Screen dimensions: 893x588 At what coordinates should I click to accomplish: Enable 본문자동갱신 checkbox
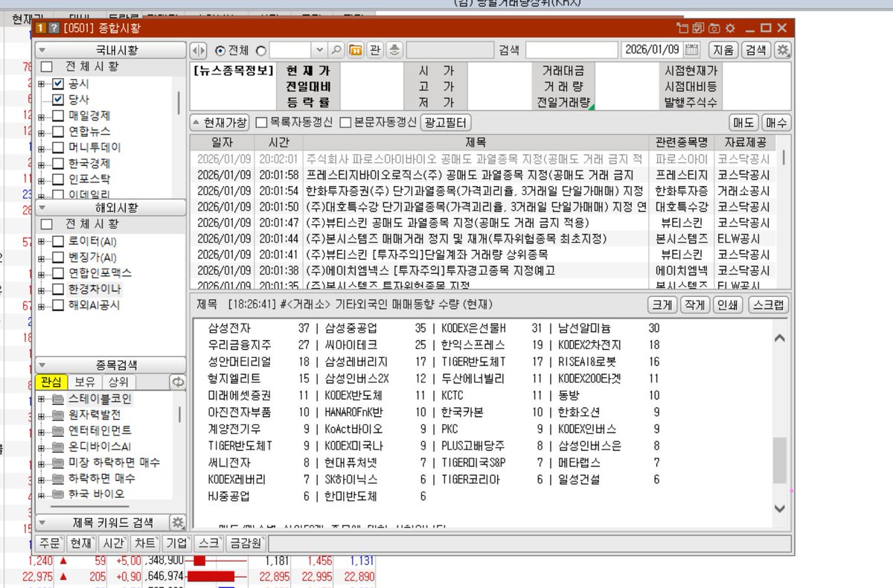coord(345,122)
